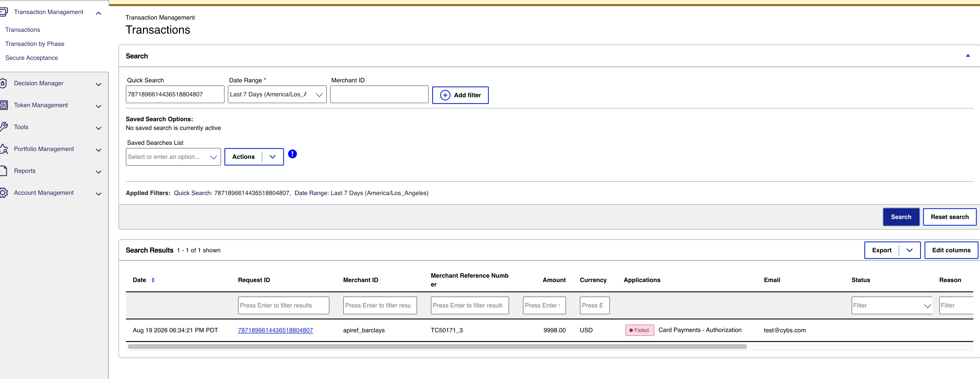This screenshot has height=379, width=980.
Task: Click the Export button label
Action: 882,250
